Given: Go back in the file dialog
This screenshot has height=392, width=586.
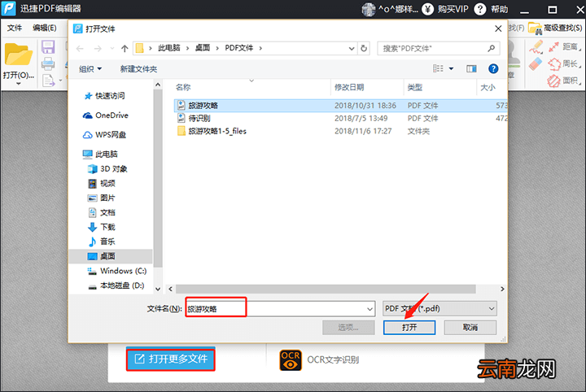Looking at the screenshot, I should 80,49.
